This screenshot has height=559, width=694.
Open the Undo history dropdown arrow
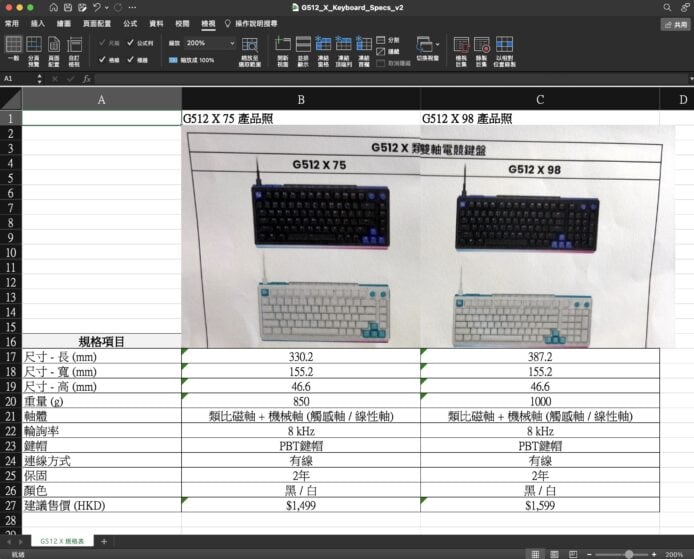click(107, 8)
